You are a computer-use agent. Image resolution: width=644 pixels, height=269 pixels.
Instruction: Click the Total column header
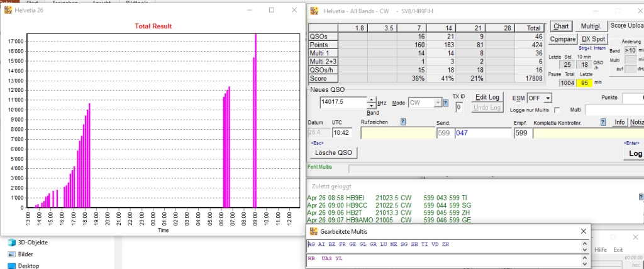(529, 28)
